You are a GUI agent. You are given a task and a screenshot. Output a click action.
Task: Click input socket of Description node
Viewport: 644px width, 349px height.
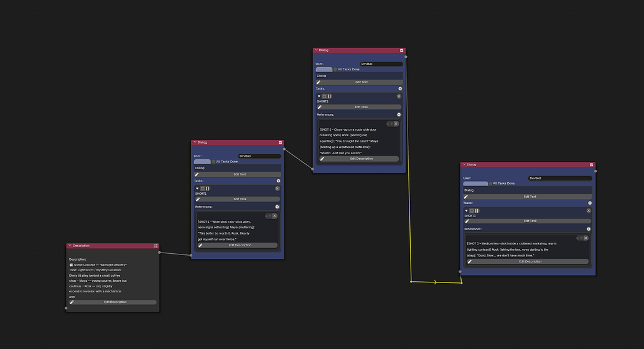(66, 308)
